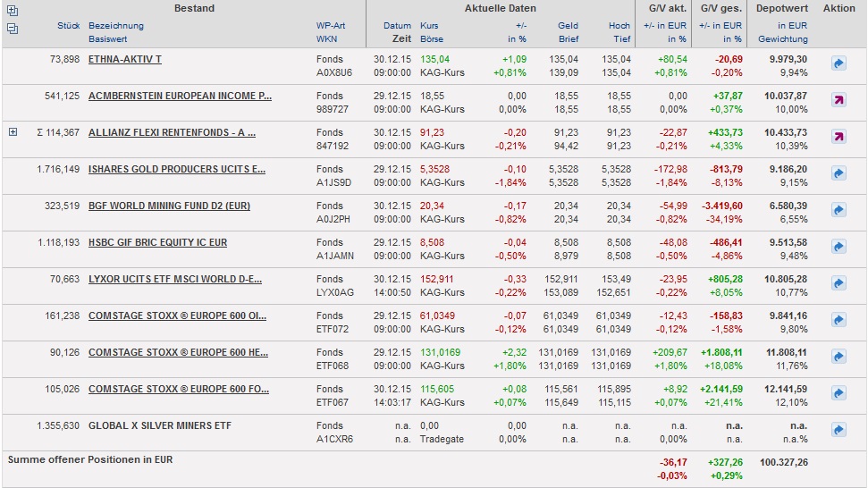Click the action icon for ETHNA-AKTIV T
The width and height of the screenshot is (868, 488).
point(839,63)
